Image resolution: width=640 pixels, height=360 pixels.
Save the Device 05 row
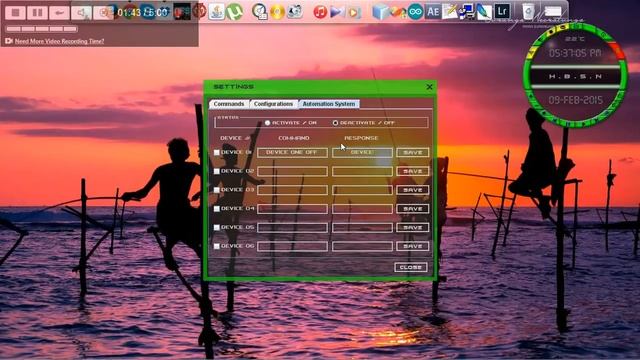[413, 227]
